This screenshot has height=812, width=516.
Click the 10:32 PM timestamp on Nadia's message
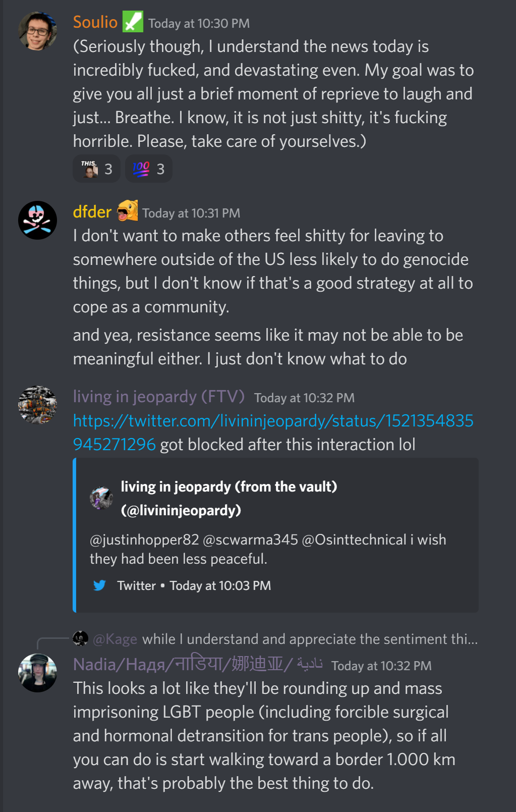pyautogui.click(x=381, y=666)
